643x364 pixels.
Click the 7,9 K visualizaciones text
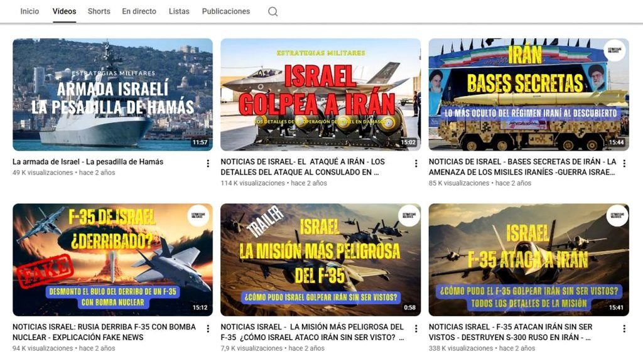click(x=251, y=348)
